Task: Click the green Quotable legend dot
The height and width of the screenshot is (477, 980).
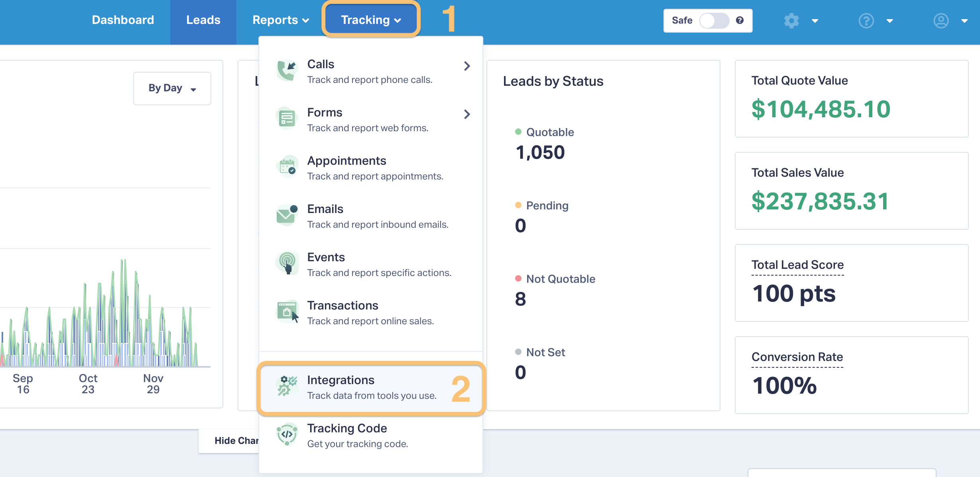Action: 518,132
